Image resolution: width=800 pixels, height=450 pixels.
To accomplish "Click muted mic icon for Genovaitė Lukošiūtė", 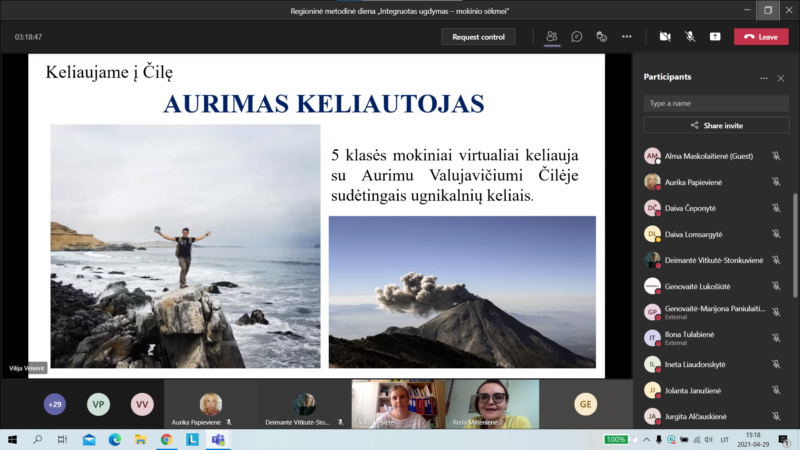I will pyautogui.click(x=776, y=286).
